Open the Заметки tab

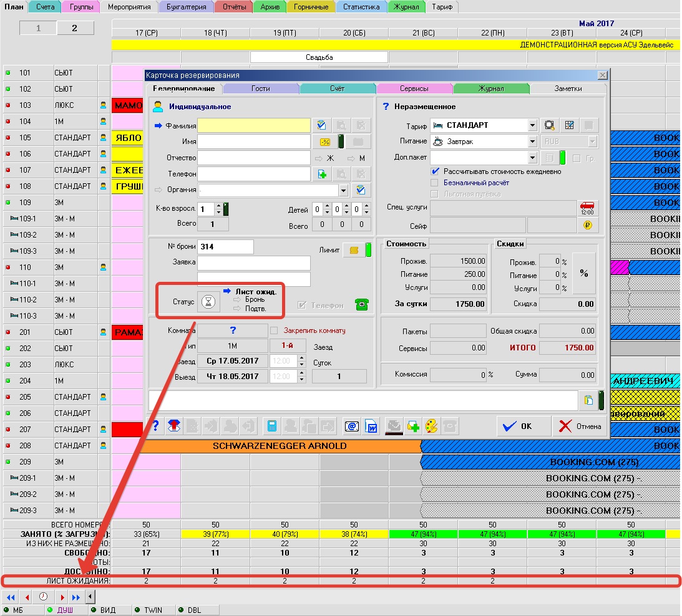point(568,89)
